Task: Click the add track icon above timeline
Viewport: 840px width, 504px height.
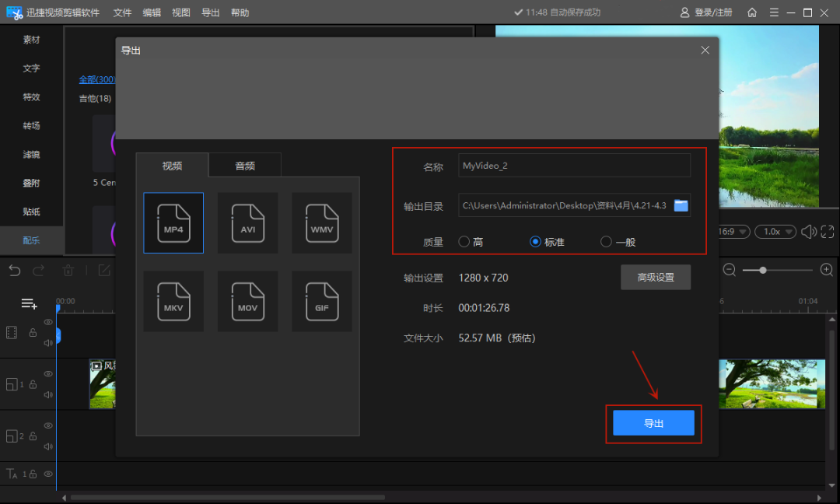Action: 30,303
